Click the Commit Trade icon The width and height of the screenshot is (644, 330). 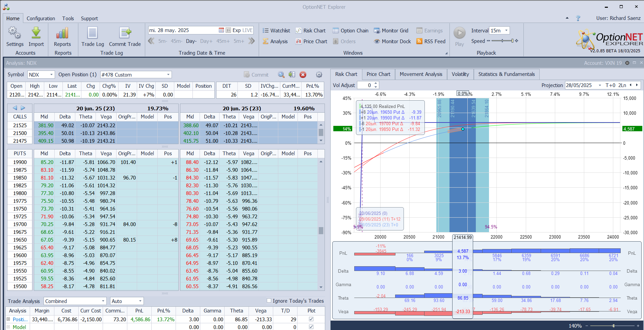click(125, 33)
